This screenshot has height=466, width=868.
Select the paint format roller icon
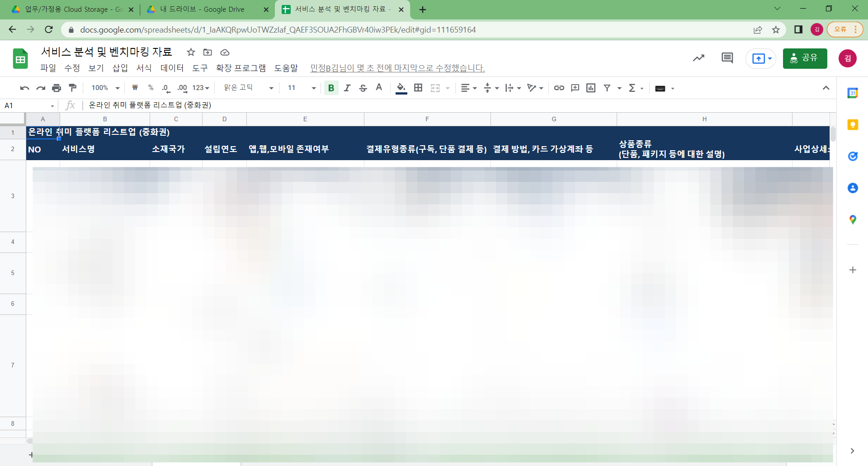tap(72, 88)
